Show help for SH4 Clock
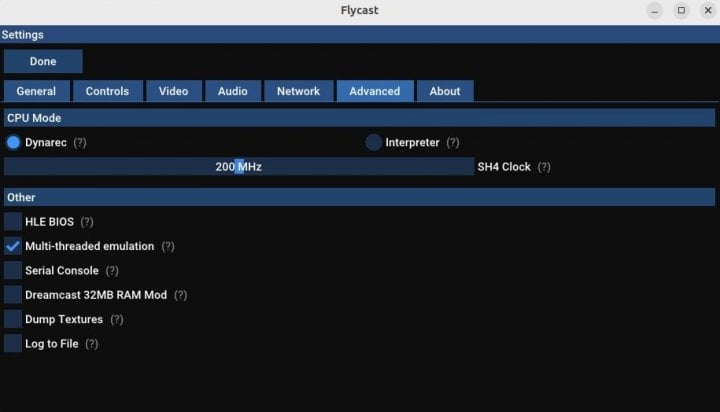Viewport: 720px width, 412px height. [544, 167]
